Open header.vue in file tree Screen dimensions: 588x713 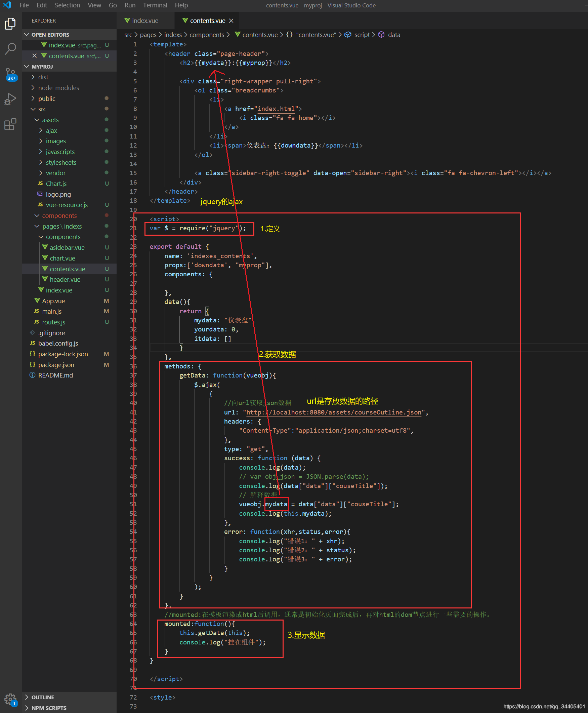coord(65,279)
